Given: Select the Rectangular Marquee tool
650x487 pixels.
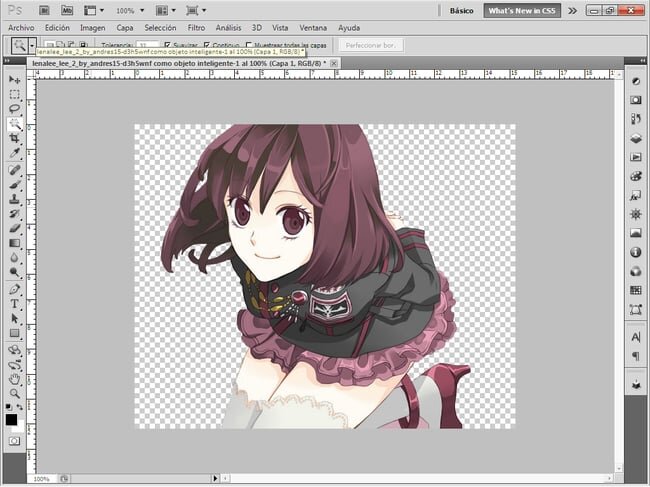Looking at the screenshot, I should point(15,94).
